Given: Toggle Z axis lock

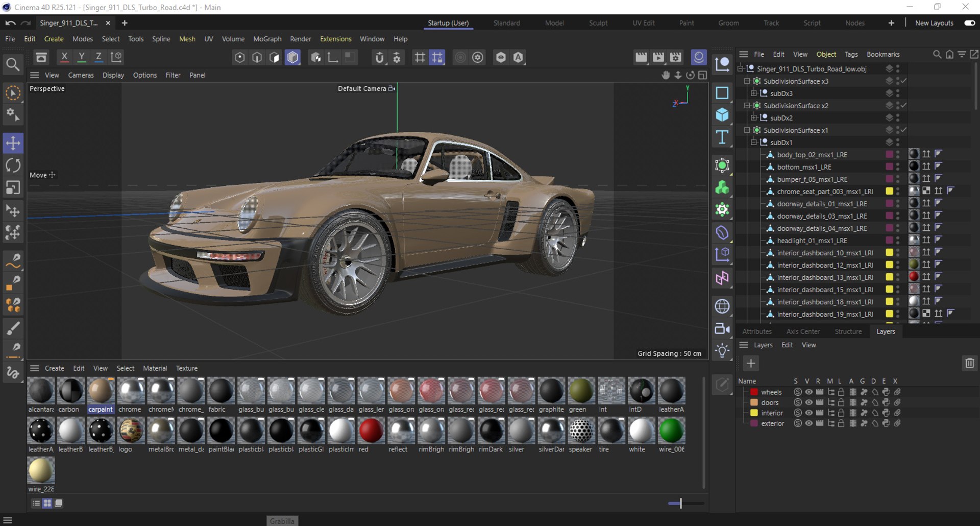Looking at the screenshot, I should tap(99, 57).
